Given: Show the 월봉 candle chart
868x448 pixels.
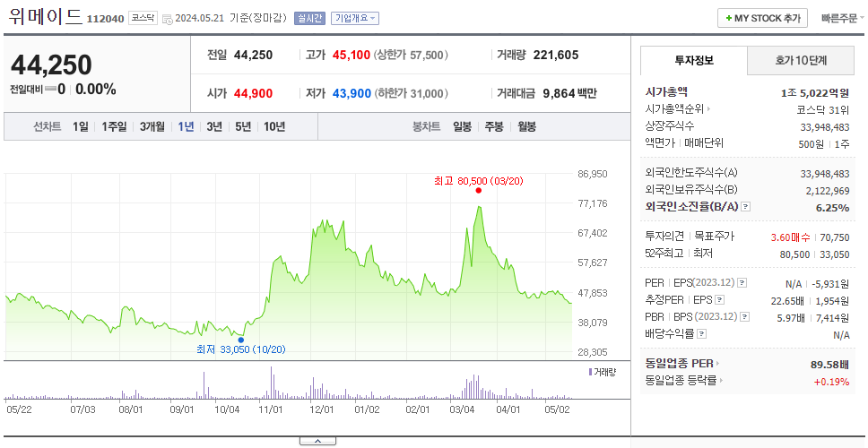Looking at the screenshot, I should click(x=527, y=126).
